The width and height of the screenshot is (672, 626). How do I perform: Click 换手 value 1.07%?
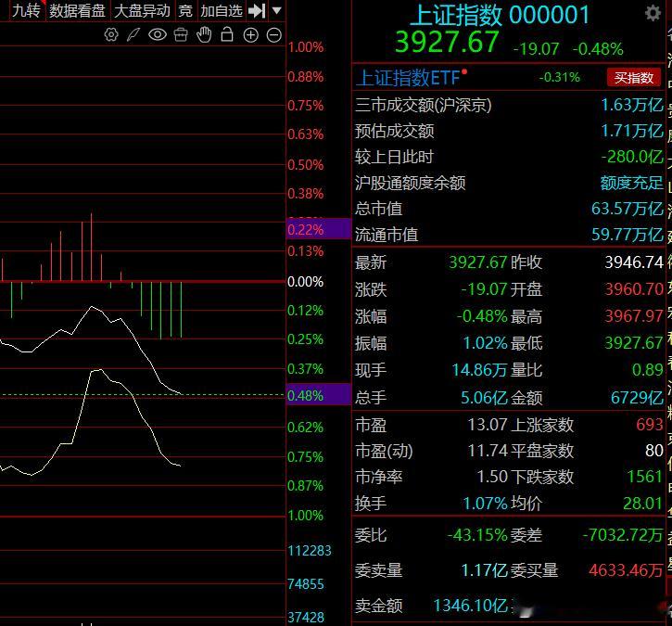coord(485,504)
